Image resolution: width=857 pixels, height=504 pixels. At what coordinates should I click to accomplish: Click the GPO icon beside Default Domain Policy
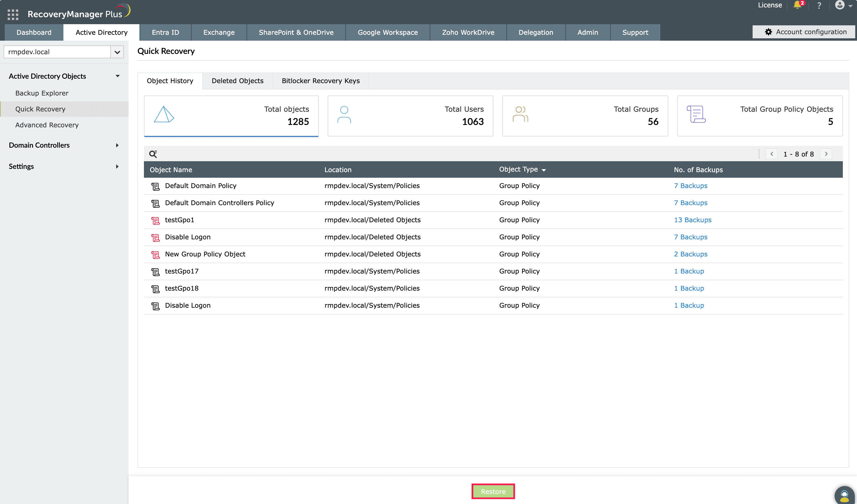155,186
